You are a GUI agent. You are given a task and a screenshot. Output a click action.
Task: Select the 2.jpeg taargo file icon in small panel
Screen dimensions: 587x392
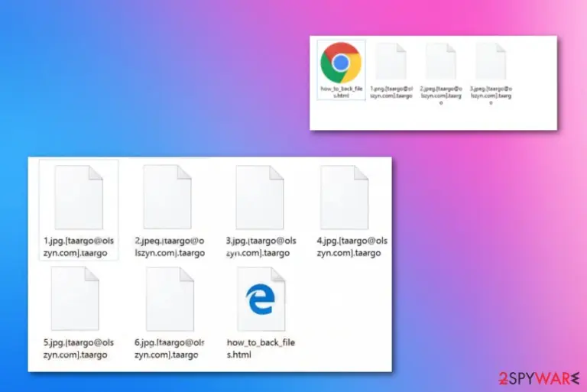click(440, 61)
